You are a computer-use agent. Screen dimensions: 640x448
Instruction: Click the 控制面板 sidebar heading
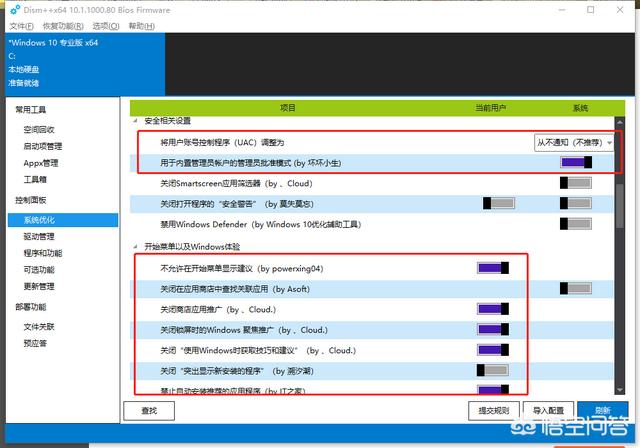coord(31,200)
